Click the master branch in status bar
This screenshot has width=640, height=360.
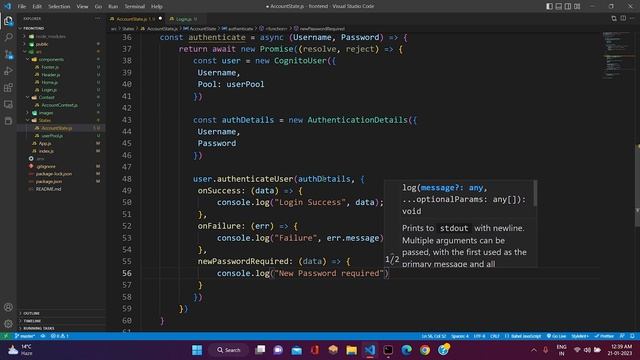tap(24, 336)
